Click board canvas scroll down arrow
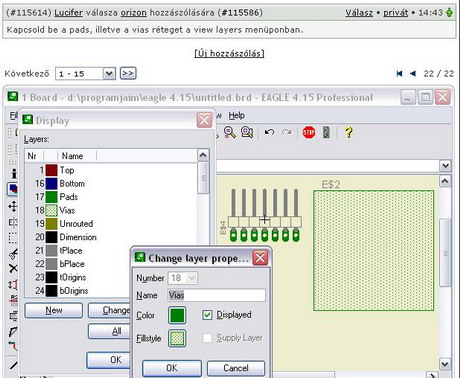460x378 pixels. (445, 364)
